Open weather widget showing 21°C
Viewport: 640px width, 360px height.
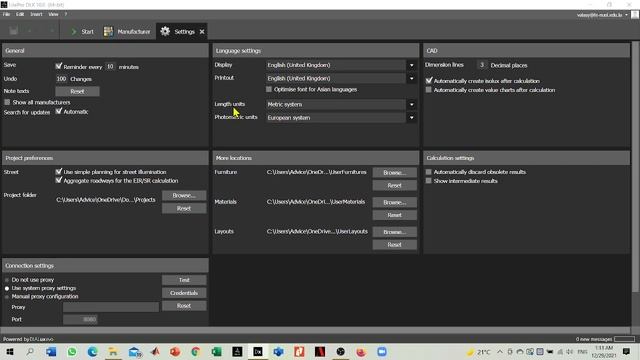pyautogui.click(x=479, y=351)
